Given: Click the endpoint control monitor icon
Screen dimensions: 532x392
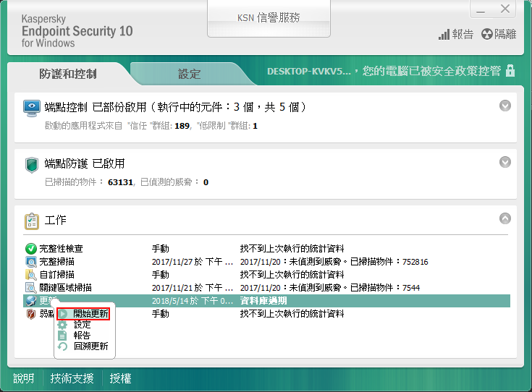Looking at the screenshot, I should (x=32, y=108).
